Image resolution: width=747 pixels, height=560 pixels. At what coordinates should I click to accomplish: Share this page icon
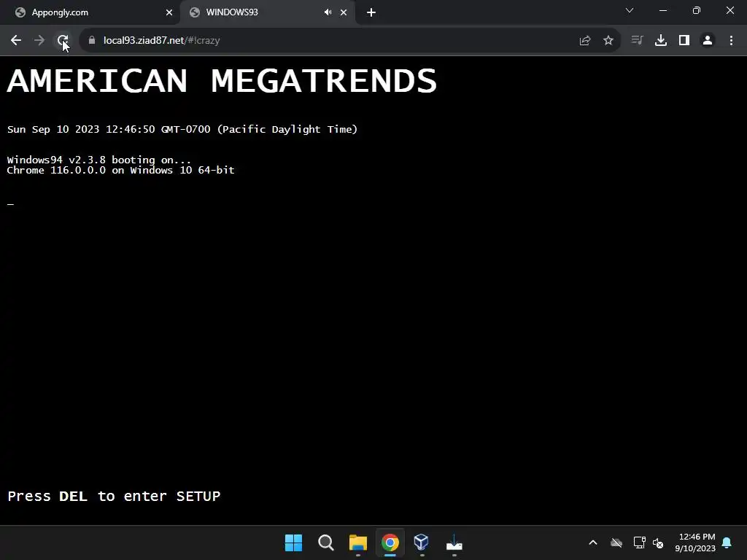[585, 41]
